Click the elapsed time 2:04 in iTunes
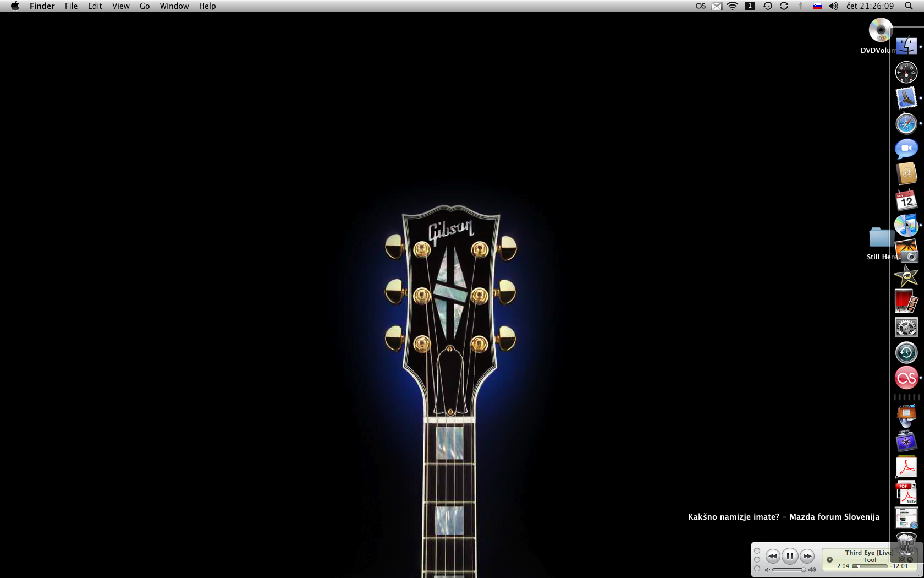The image size is (924, 578). coord(843,566)
